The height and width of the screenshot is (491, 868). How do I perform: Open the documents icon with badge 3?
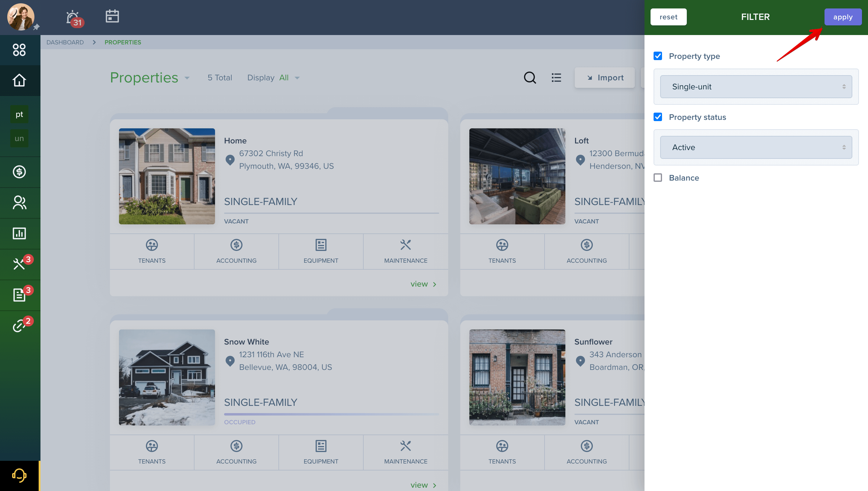(x=19, y=295)
